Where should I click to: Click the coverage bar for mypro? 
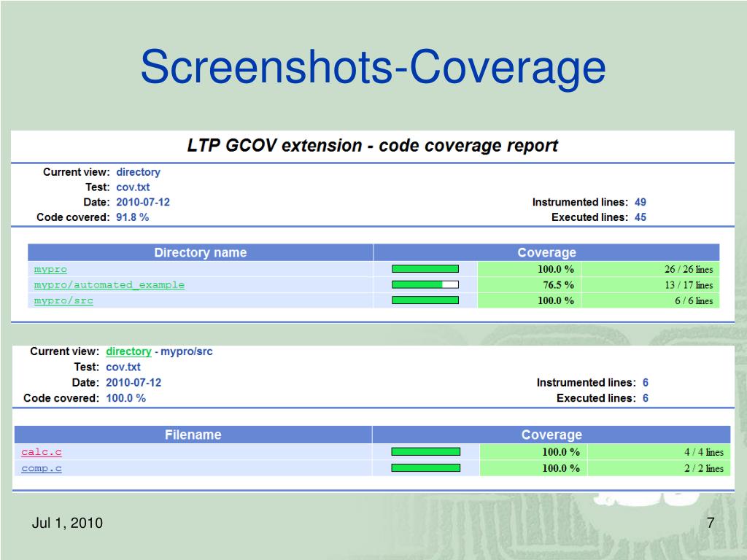pos(425,269)
